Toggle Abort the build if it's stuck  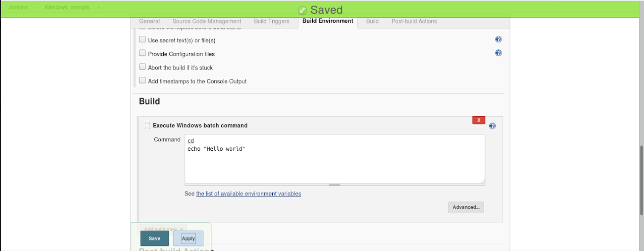point(142,67)
